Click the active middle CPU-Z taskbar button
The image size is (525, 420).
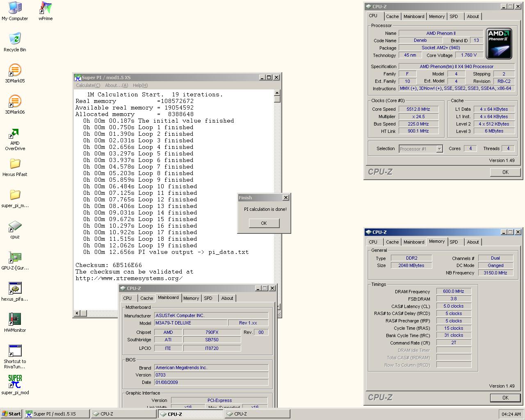click(x=191, y=414)
